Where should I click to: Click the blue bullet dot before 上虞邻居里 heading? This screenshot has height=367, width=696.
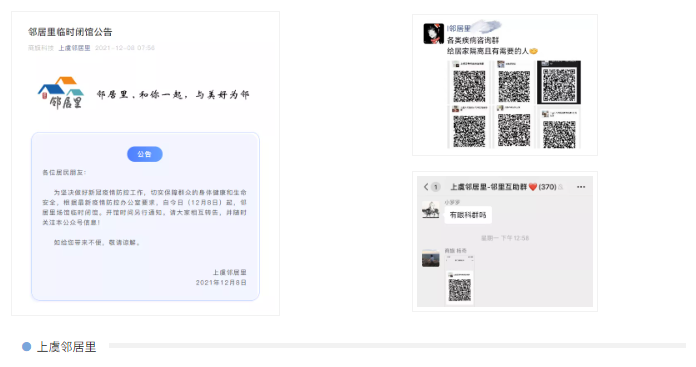pos(27,347)
